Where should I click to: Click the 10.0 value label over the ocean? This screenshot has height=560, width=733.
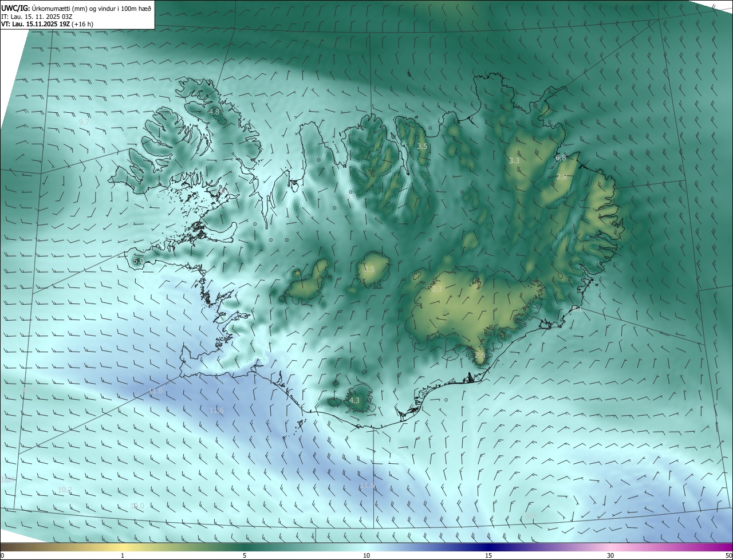(137, 506)
